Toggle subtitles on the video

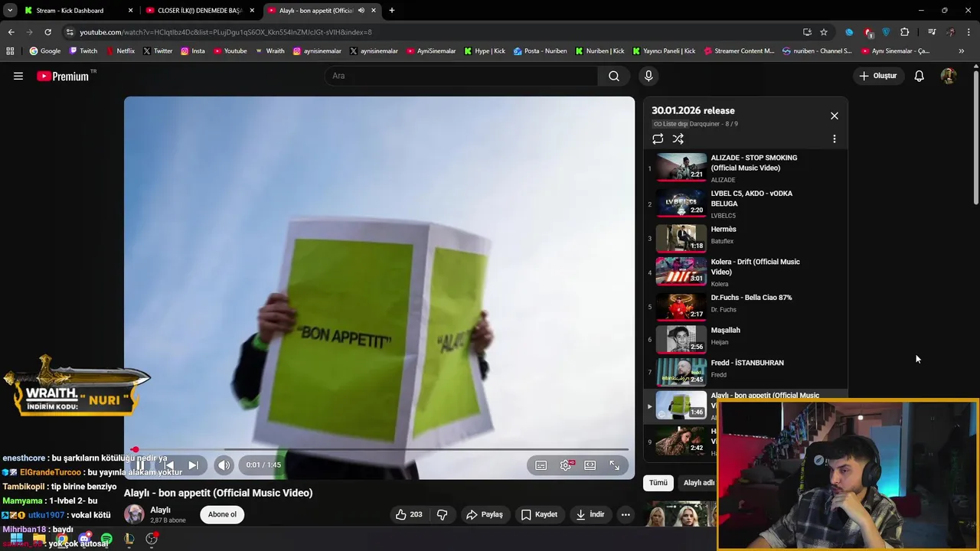point(541,465)
